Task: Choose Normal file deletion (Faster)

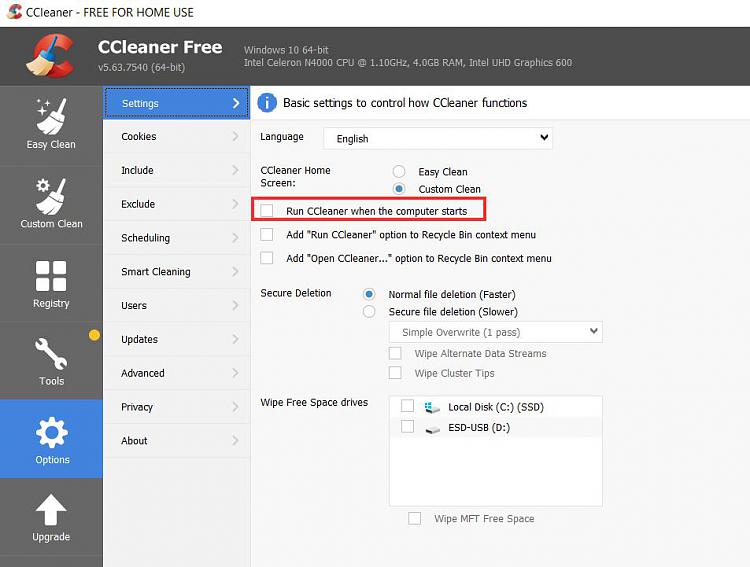Action: tap(369, 294)
